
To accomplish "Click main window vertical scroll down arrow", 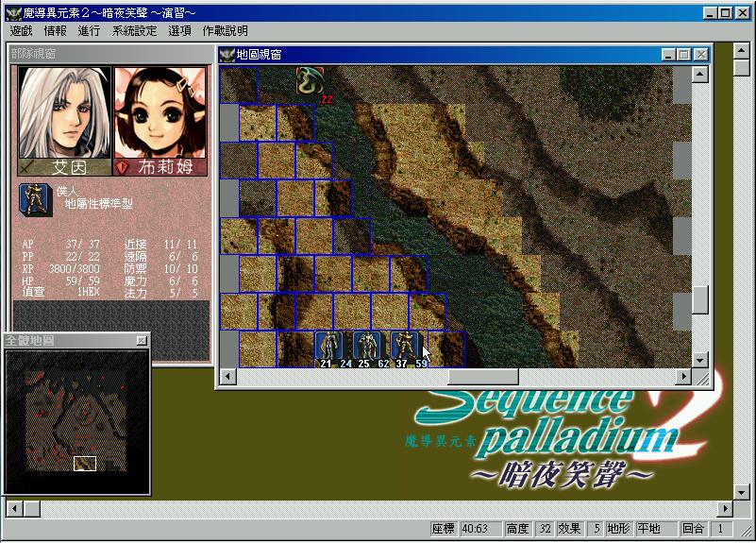I will 742,492.
